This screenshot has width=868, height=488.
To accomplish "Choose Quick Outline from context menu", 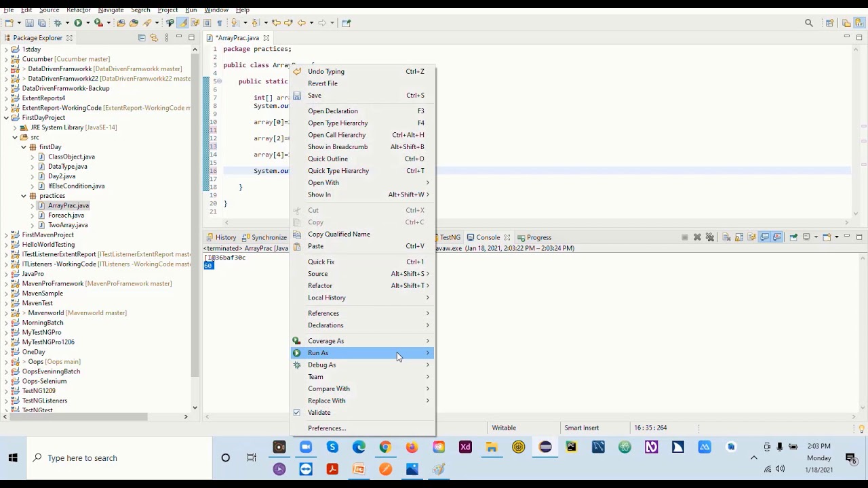I will pos(363,159).
